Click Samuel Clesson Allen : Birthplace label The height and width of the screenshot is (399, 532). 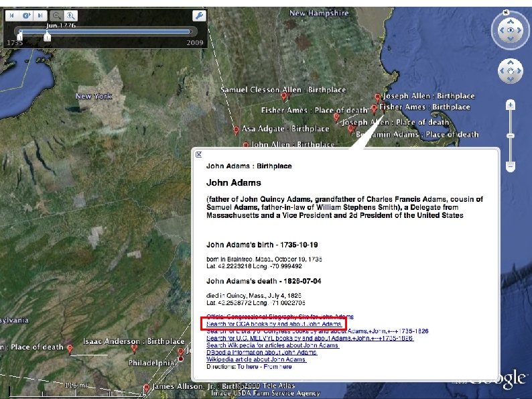[283, 90]
